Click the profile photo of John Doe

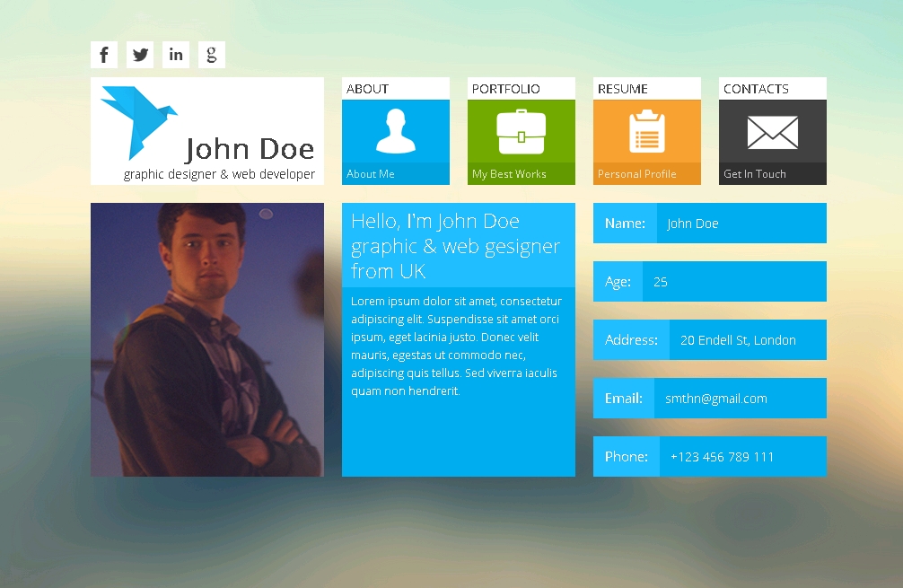pos(207,339)
